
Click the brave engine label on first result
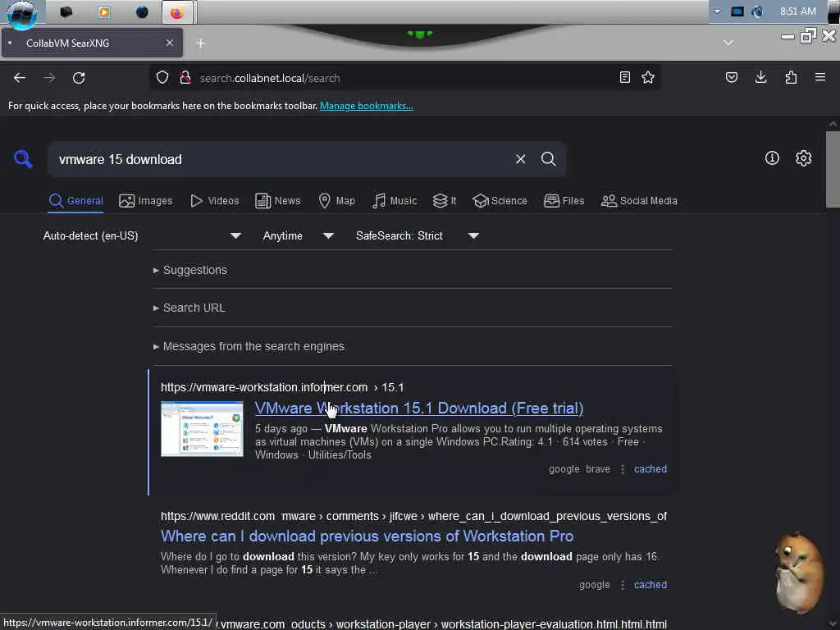pyautogui.click(x=598, y=469)
